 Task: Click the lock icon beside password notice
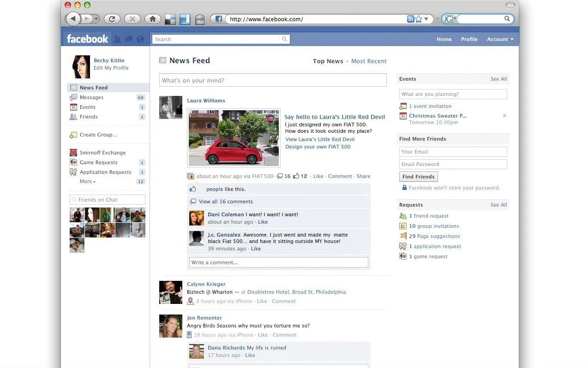pyautogui.click(x=404, y=188)
